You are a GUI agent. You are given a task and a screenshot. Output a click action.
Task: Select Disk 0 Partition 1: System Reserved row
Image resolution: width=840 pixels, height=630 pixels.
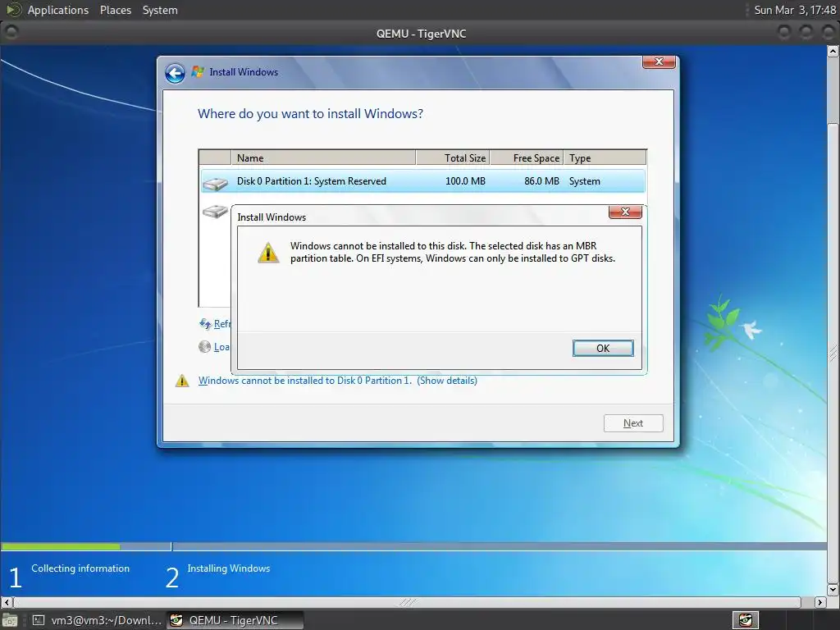click(422, 181)
